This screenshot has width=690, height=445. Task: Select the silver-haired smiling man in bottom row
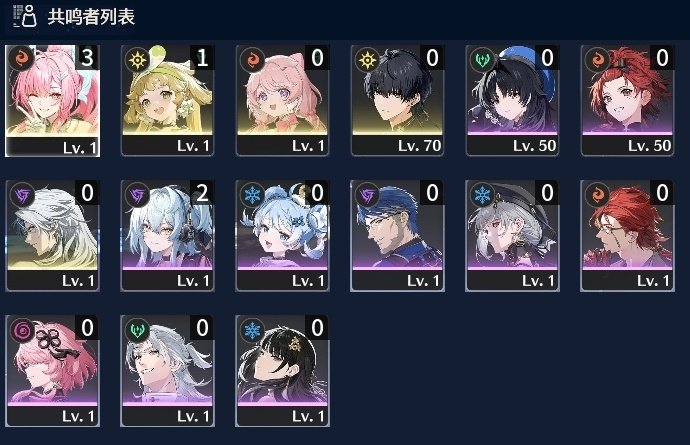168,371
